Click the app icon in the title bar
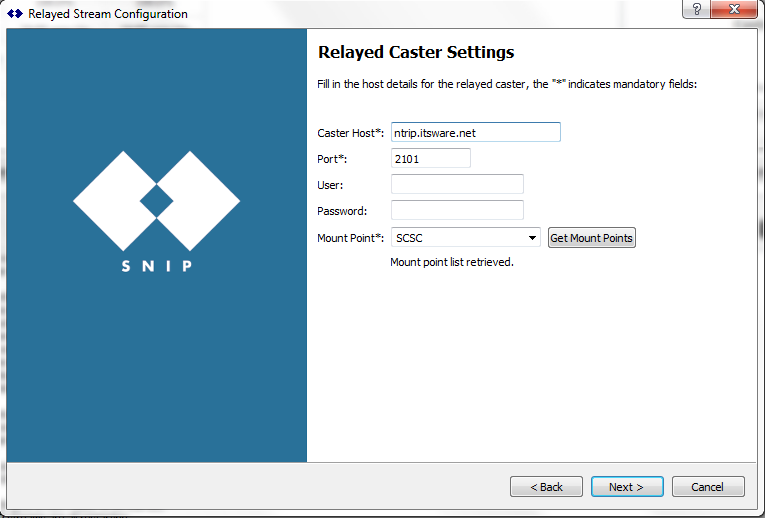 coord(14,14)
